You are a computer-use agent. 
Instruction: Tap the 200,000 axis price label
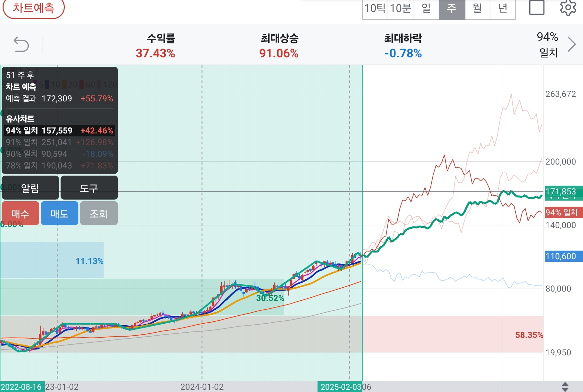point(561,162)
